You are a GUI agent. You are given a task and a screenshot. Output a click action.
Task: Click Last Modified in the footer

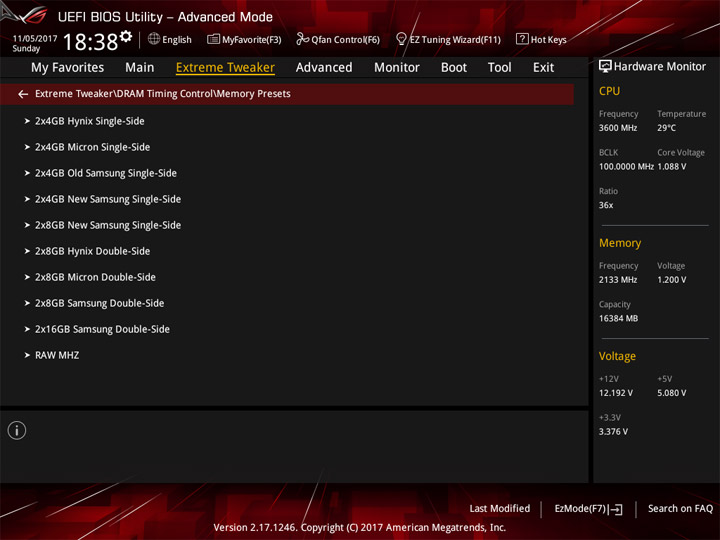click(x=500, y=509)
